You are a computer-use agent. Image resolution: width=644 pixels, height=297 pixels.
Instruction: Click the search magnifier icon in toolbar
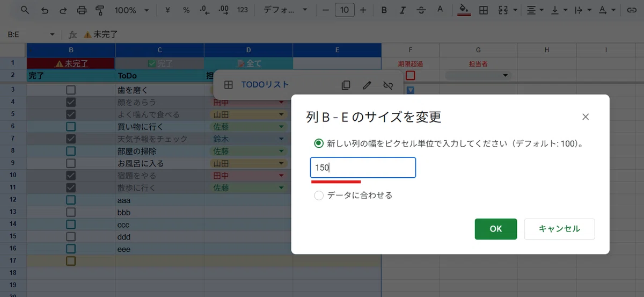[25, 10]
